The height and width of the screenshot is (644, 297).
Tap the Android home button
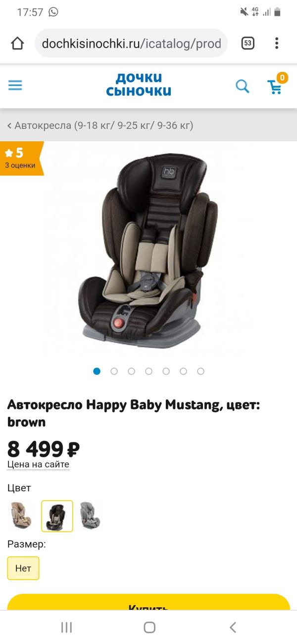pyautogui.click(x=149, y=627)
